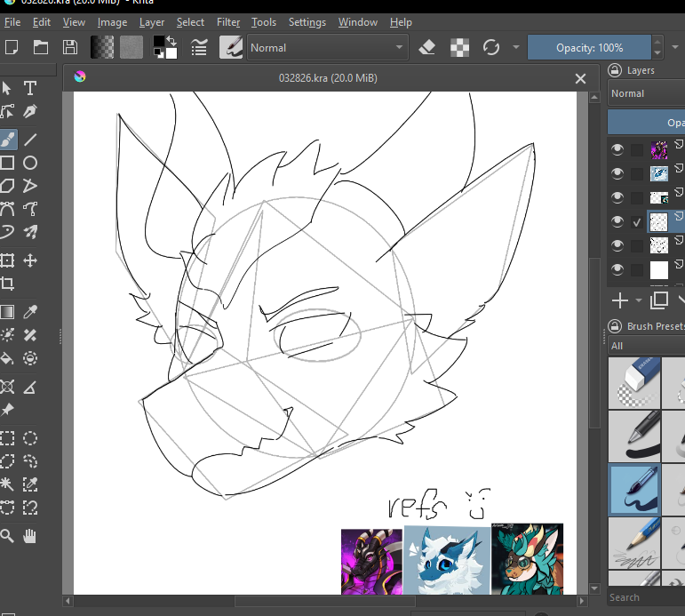Open the brush editor settings
Screen dimensions: 685x616
pos(199,47)
